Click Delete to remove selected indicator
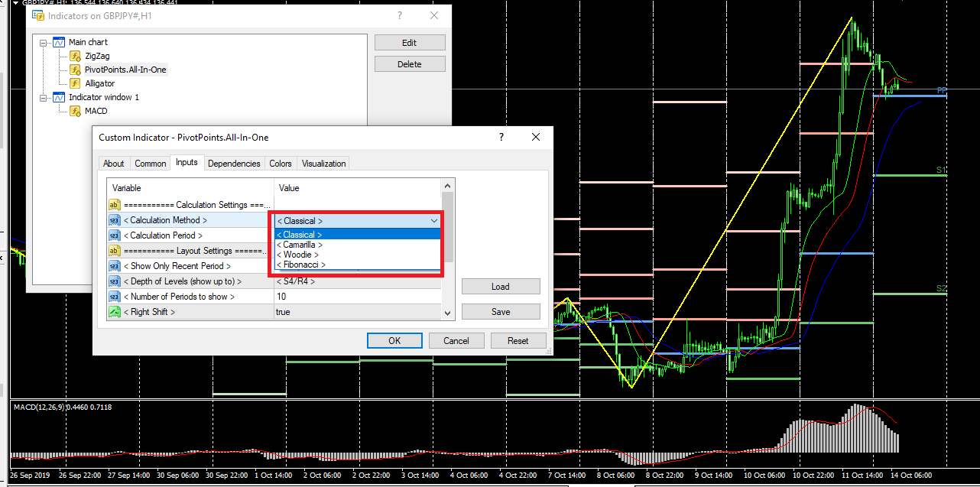The height and width of the screenshot is (487, 980). tap(410, 64)
